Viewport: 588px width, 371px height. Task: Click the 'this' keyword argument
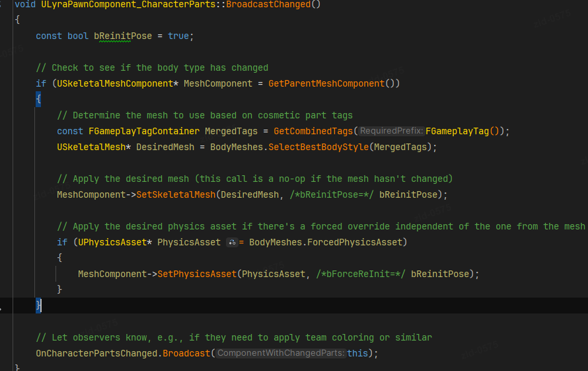[357, 353]
